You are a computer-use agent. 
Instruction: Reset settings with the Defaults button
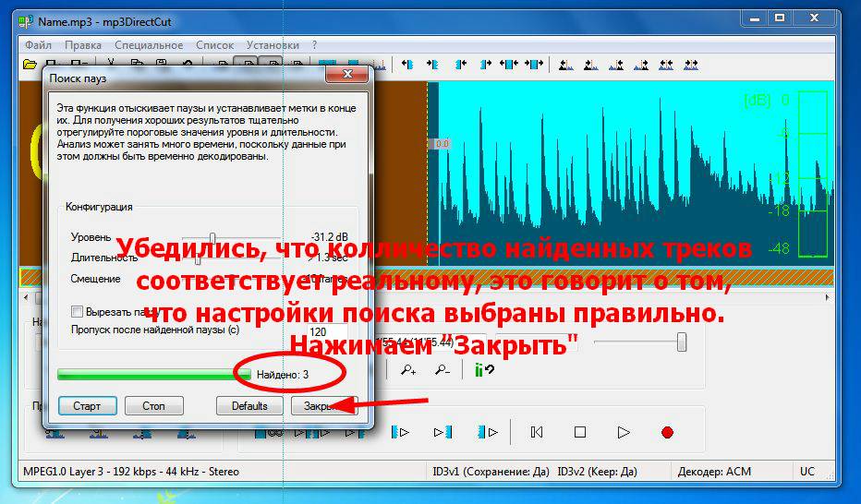pyautogui.click(x=249, y=406)
